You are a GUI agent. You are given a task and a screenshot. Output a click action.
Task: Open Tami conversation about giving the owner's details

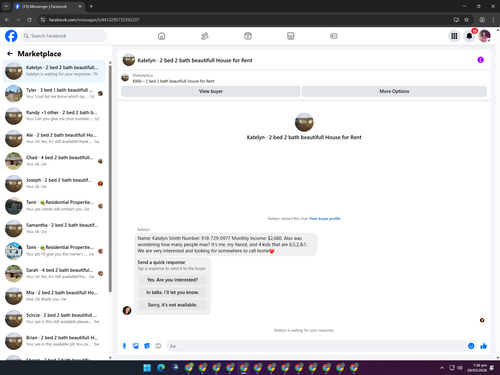pyautogui.click(x=54, y=251)
